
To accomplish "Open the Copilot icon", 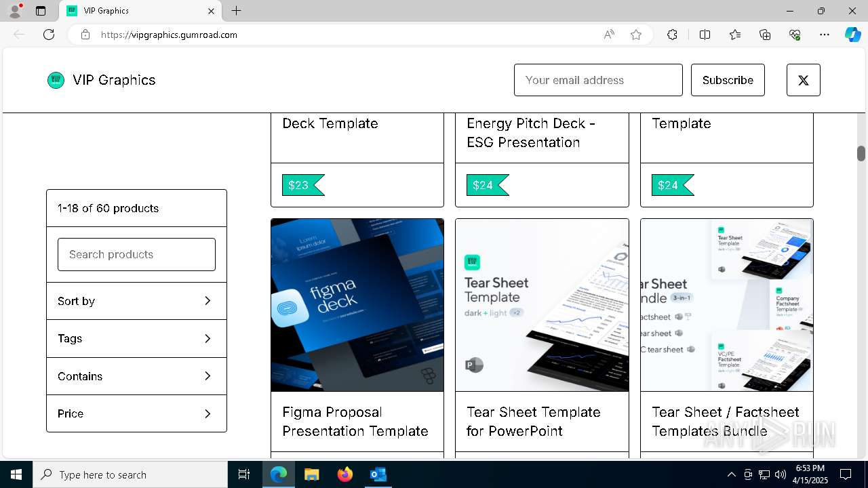I will tap(852, 35).
